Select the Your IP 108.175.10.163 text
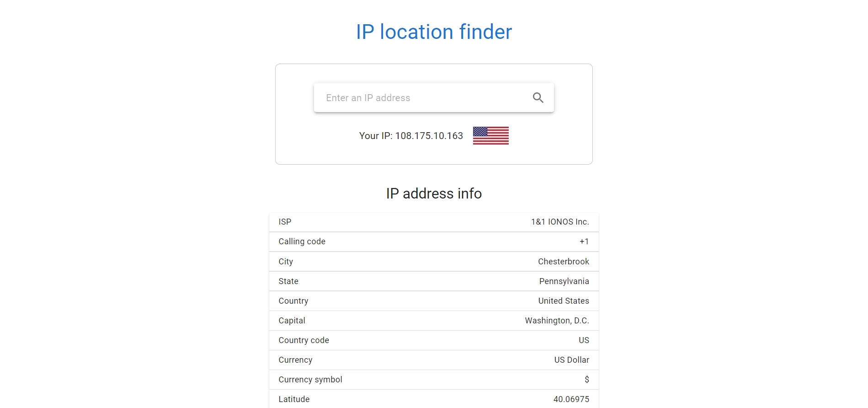Viewport: 868px width, 408px height. [x=411, y=136]
